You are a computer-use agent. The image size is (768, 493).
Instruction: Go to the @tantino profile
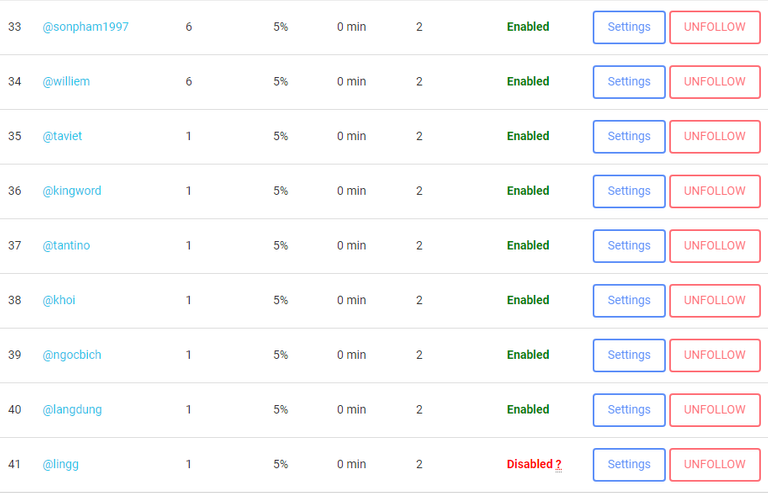coord(66,246)
